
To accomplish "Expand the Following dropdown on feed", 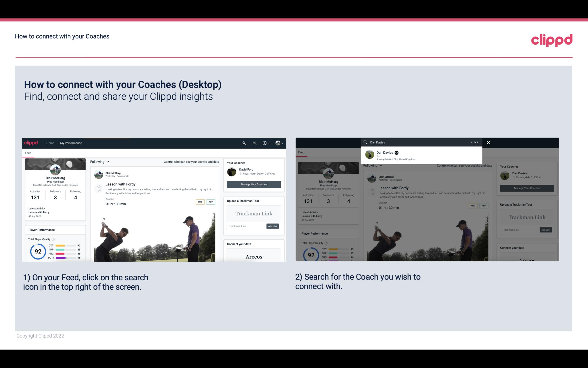I will 100,161.
